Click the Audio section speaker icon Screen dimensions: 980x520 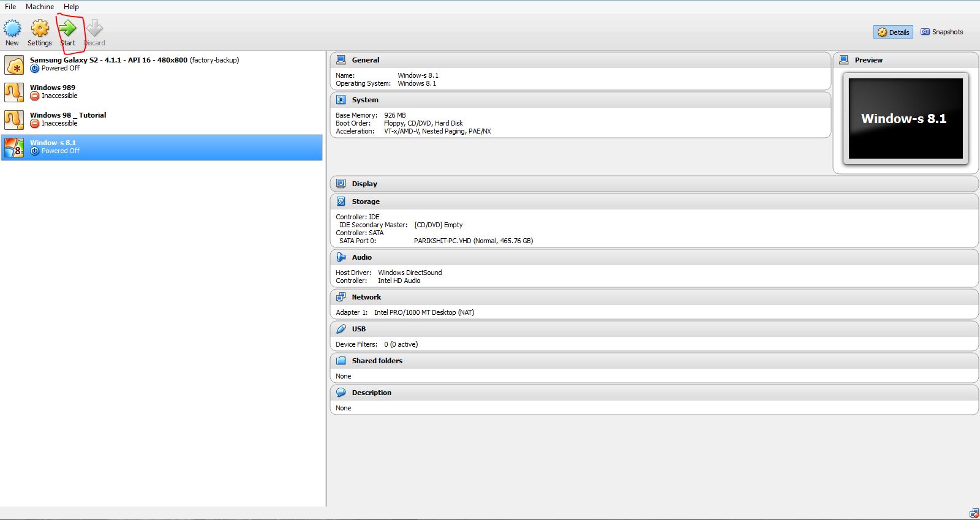point(341,257)
